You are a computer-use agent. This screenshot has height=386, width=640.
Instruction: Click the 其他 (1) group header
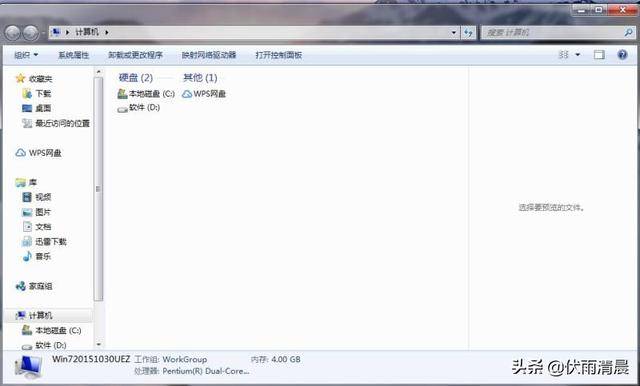[x=200, y=78]
